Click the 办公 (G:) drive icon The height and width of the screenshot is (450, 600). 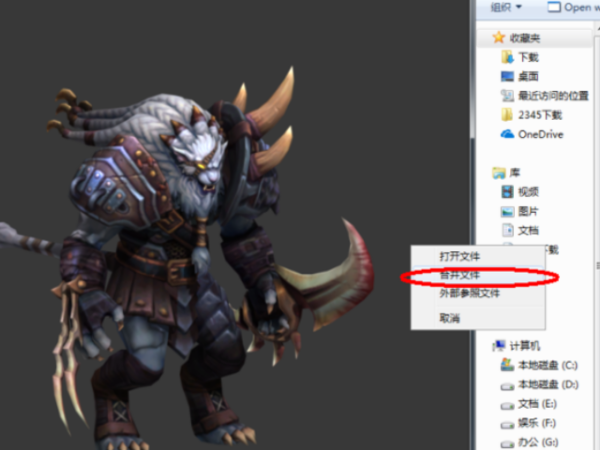(507, 444)
